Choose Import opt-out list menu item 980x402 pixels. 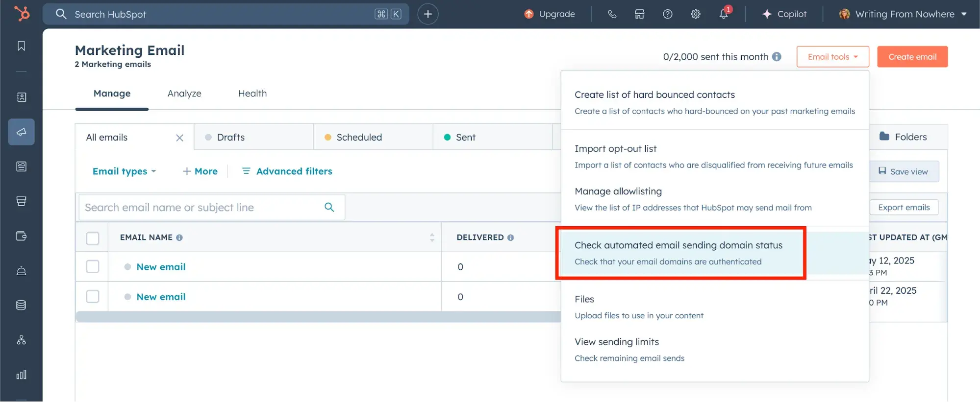click(x=715, y=156)
